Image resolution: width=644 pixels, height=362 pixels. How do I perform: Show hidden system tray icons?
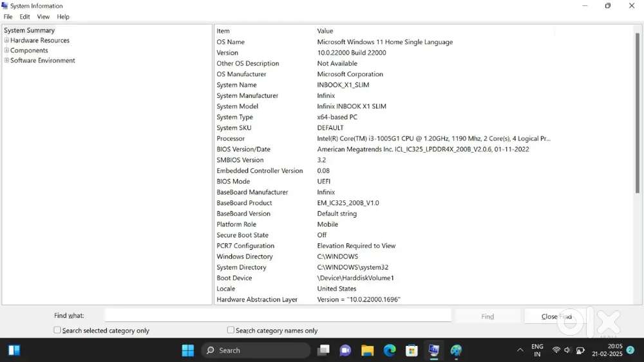pyautogui.click(x=520, y=350)
